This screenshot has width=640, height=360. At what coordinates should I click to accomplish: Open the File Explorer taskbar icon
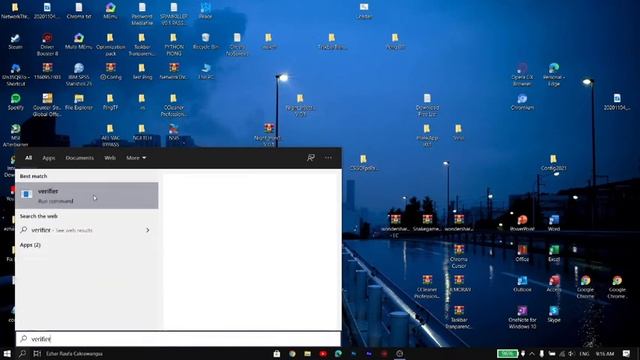pos(307,353)
